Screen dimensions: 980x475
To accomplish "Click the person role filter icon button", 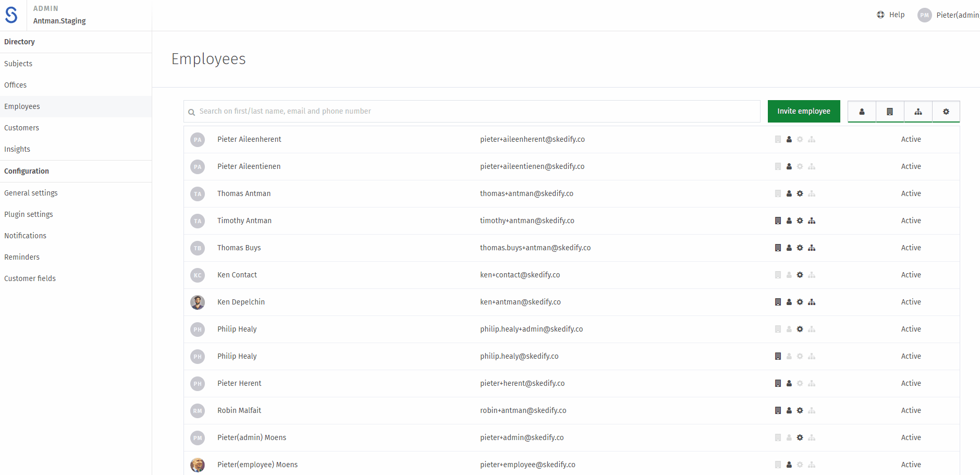I will (x=862, y=112).
